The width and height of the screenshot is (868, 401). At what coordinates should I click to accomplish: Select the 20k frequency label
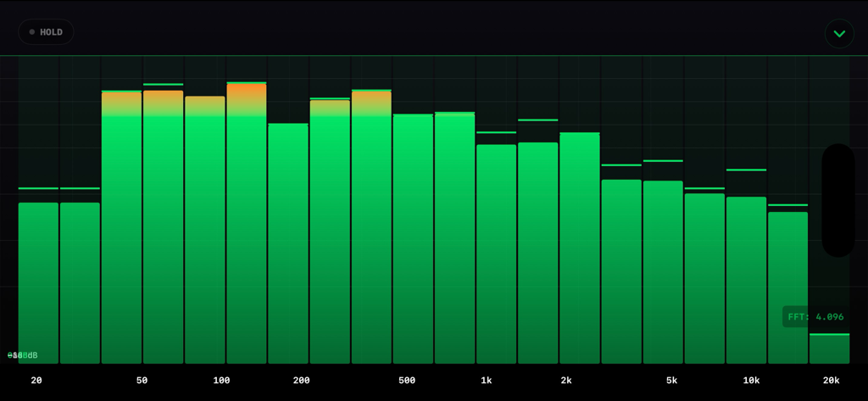(x=831, y=381)
